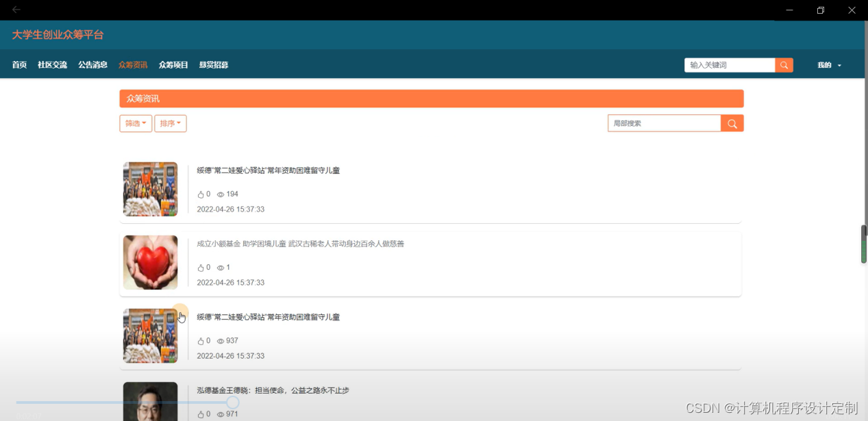Open 泓德基金王德晓 article title
The width and height of the screenshot is (868, 421).
[x=273, y=390]
